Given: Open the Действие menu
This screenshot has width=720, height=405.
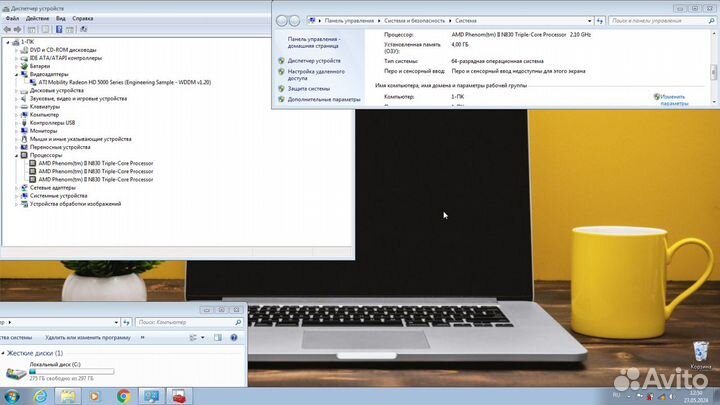Looking at the screenshot, I should pyautogui.click(x=37, y=18).
